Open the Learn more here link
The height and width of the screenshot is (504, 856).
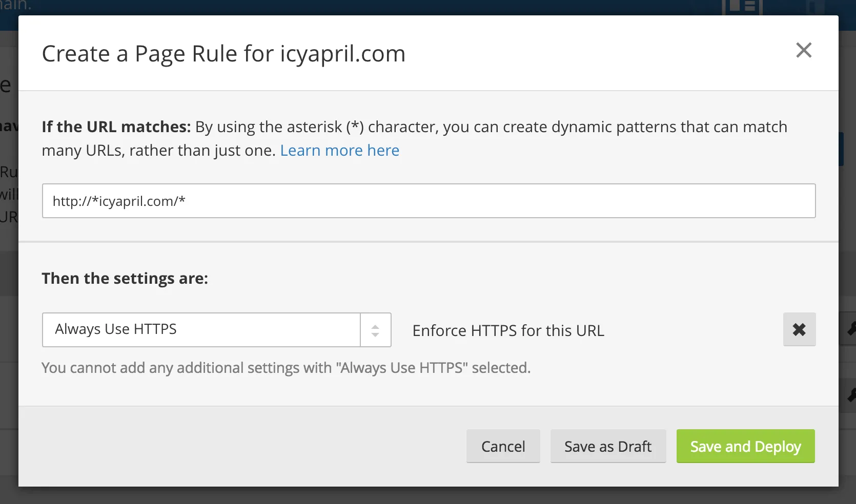(339, 150)
